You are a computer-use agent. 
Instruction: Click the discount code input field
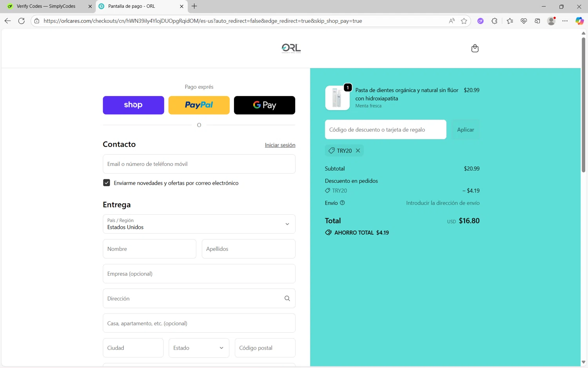pos(385,129)
